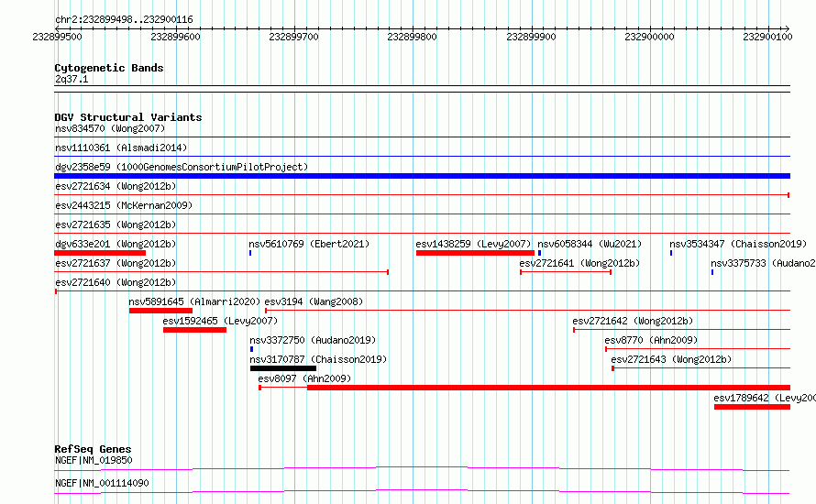
Task: Select nsv3170787 (Chaisson2019) label
Action: (x=318, y=359)
